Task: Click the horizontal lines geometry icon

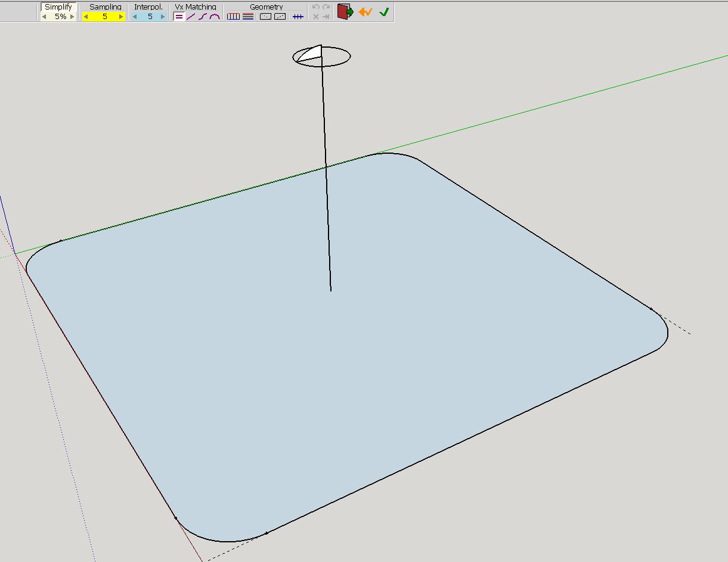Action: click(x=248, y=17)
